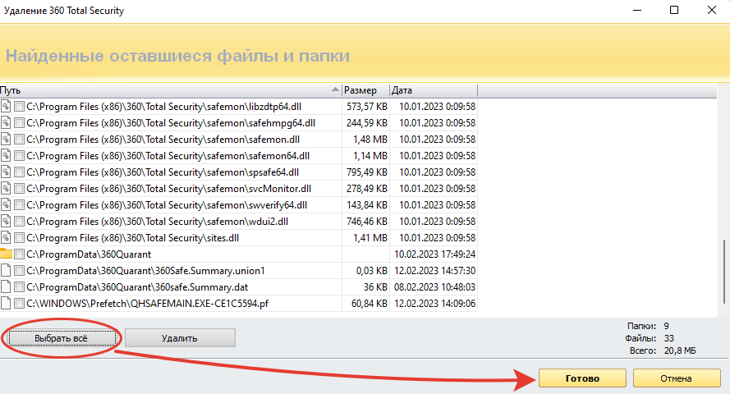The width and height of the screenshot is (730, 394).
Task: Click the file icon for 360safe.Summary.dat
Action: [6, 287]
